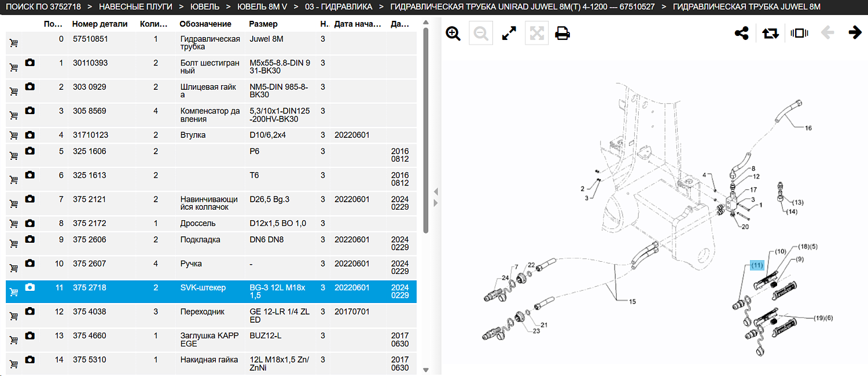
Task: Go to next diagram arrow
Action: click(855, 33)
